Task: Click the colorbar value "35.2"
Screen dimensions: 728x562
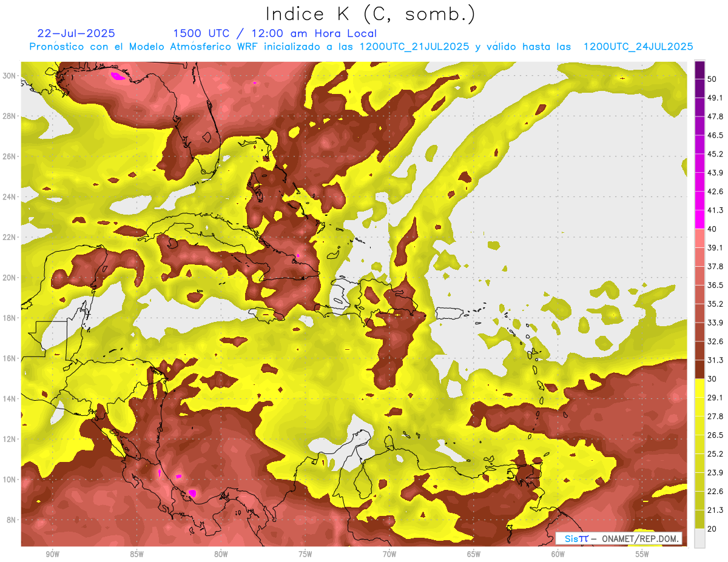Action: coord(715,304)
